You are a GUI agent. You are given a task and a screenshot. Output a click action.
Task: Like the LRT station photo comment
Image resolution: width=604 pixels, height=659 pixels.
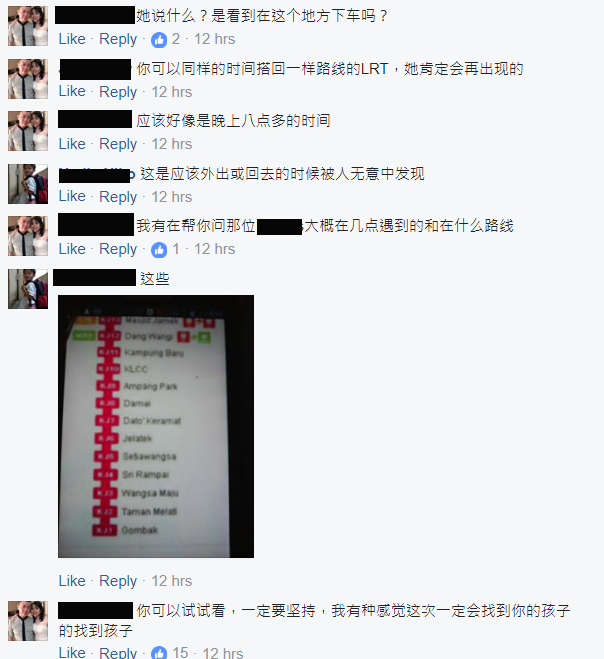pyautogui.click(x=72, y=581)
